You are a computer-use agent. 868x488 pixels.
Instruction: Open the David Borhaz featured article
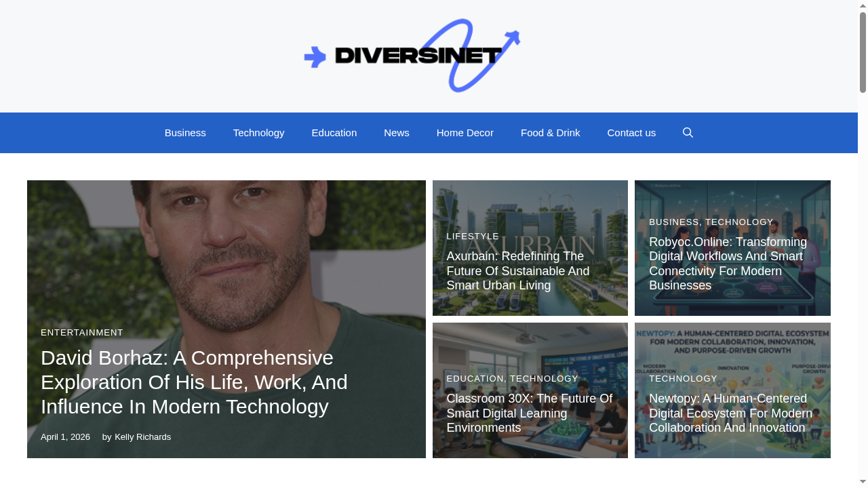pyautogui.click(x=194, y=382)
